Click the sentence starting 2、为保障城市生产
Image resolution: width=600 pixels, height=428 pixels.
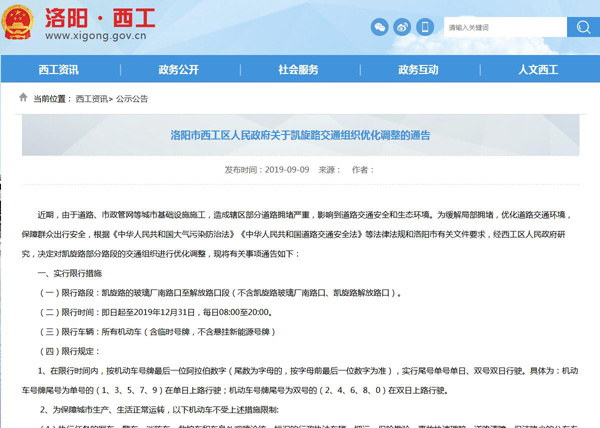pyautogui.click(x=159, y=410)
